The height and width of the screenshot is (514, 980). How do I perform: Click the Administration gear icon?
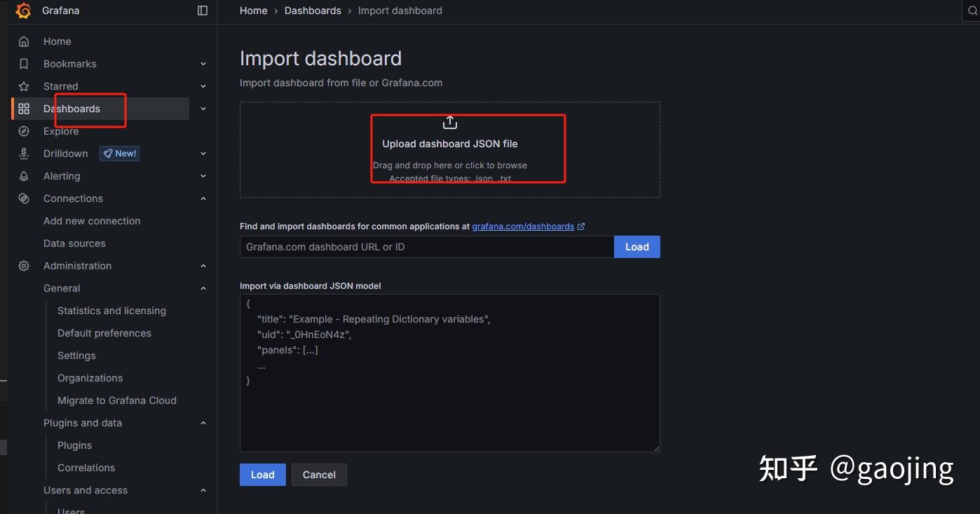click(24, 266)
